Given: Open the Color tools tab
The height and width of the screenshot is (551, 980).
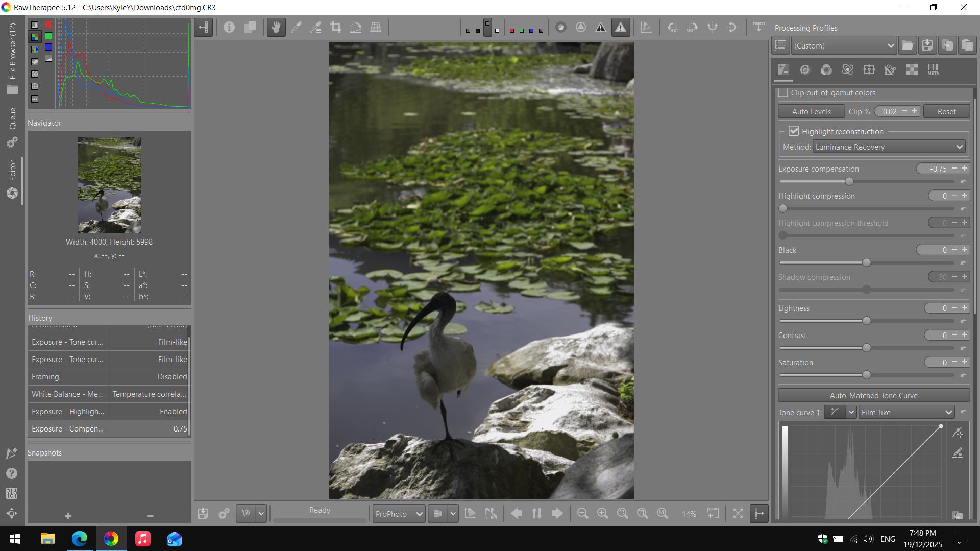Looking at the screenshot, I should click(826, 70).
